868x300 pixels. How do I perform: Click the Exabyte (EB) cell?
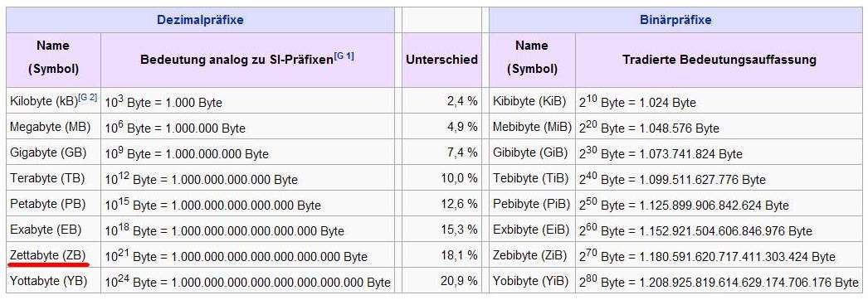(54, 230)
